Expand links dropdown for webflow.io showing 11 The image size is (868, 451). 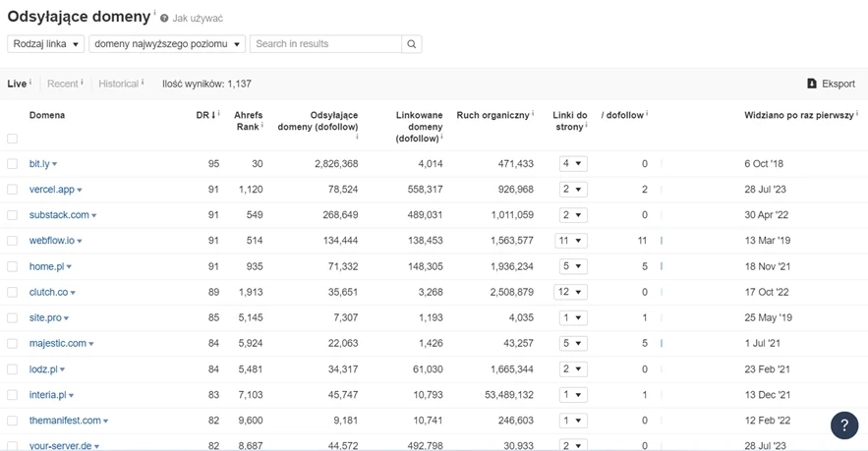571,241
